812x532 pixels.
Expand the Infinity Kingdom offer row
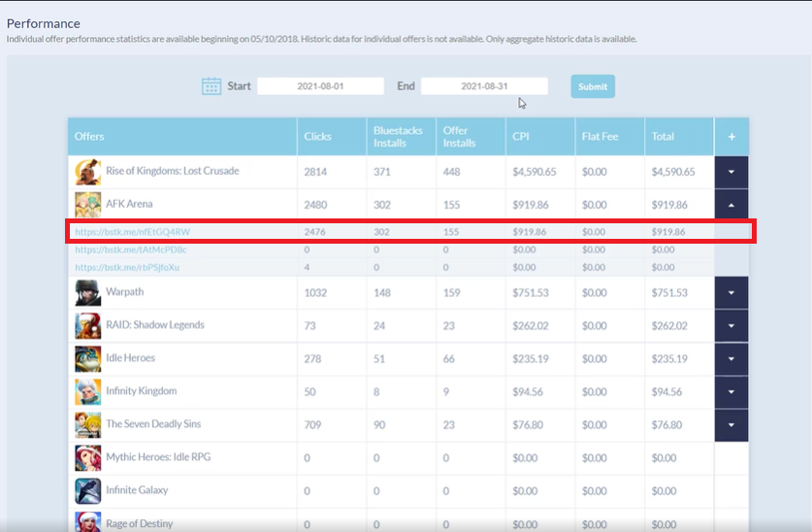coord(731,391)
